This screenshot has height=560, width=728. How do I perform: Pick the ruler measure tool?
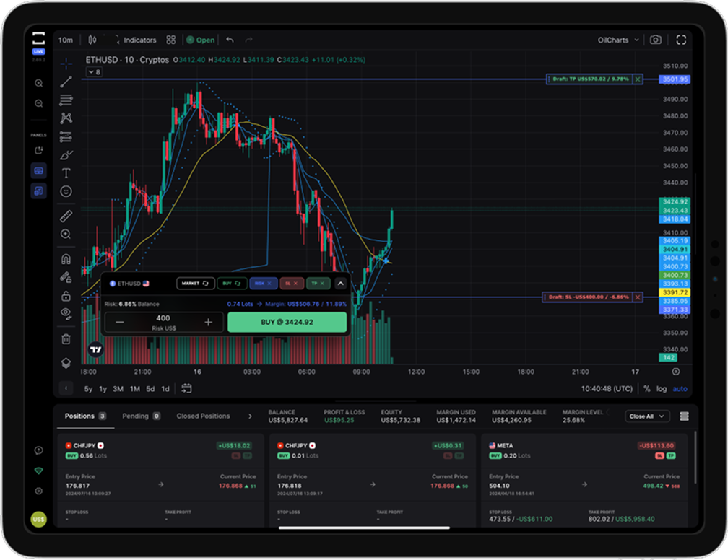[66, 216]
